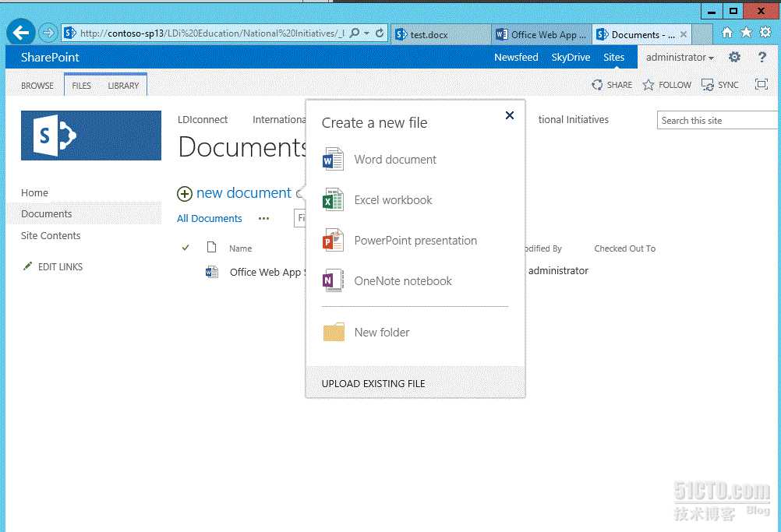This screenshot has height=532, width=781.
Task: Click the Search this site box
Action: tap(716, 121)
